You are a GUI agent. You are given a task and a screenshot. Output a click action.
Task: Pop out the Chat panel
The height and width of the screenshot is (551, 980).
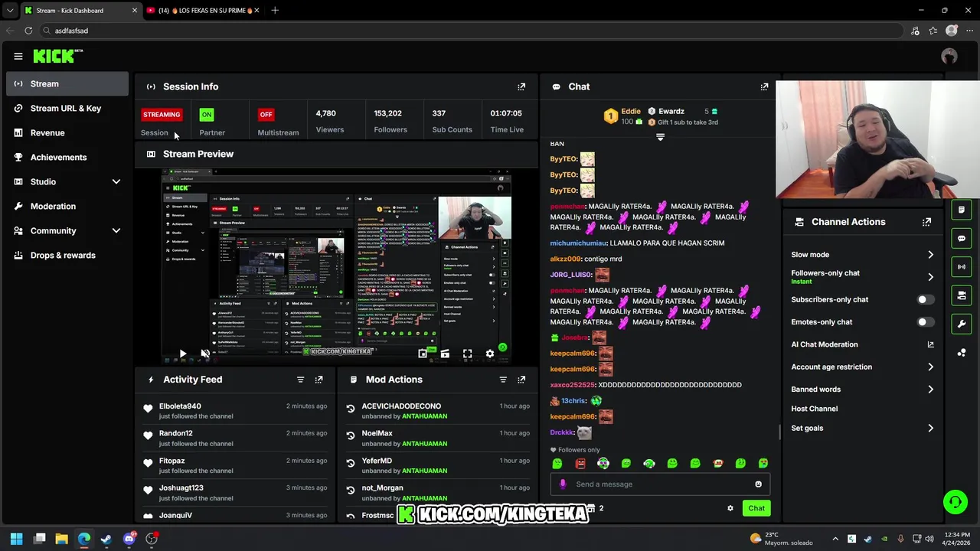(764, 86)
